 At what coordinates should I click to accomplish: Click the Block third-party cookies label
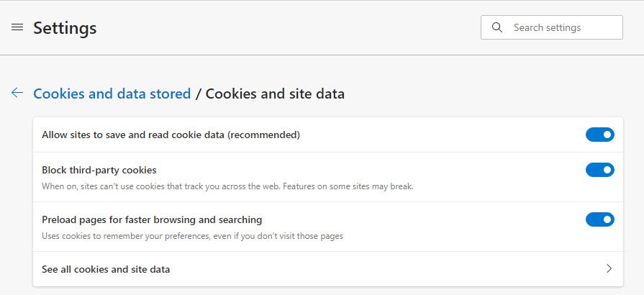point(99,170)
